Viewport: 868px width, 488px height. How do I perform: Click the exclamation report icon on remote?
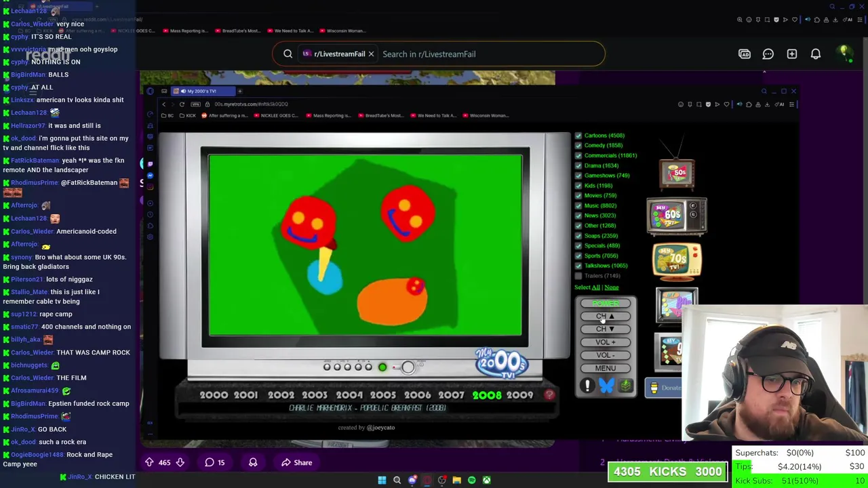pyautogui.click(x=587, y=386)
